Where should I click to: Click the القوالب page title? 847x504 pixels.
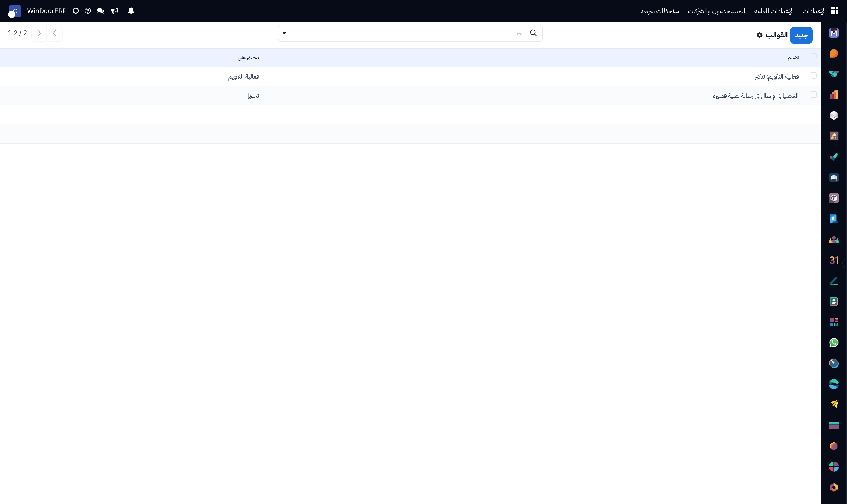(777, 35)
